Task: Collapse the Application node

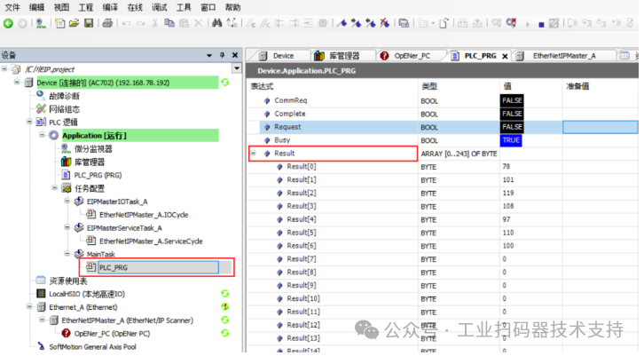Action: pyautogui.click(x=42, y=135)
